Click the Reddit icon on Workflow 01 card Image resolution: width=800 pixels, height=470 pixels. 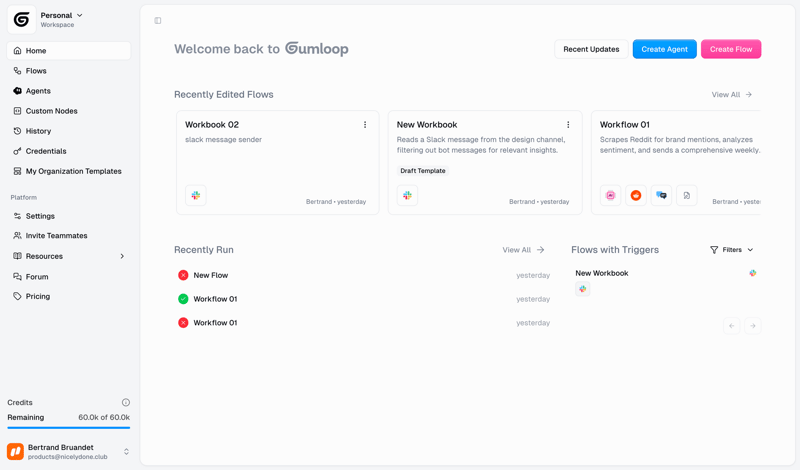point(636,195)
